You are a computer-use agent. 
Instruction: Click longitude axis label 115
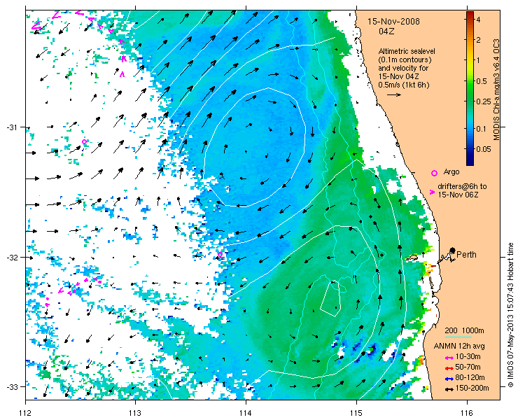[356, 413]
